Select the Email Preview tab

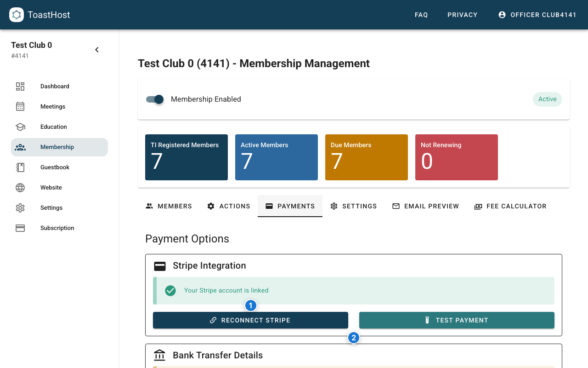pos(425,206)
